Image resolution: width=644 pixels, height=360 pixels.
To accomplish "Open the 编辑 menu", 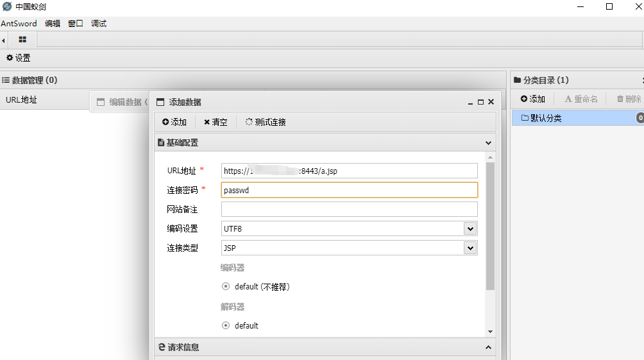I will click(53, 24).
